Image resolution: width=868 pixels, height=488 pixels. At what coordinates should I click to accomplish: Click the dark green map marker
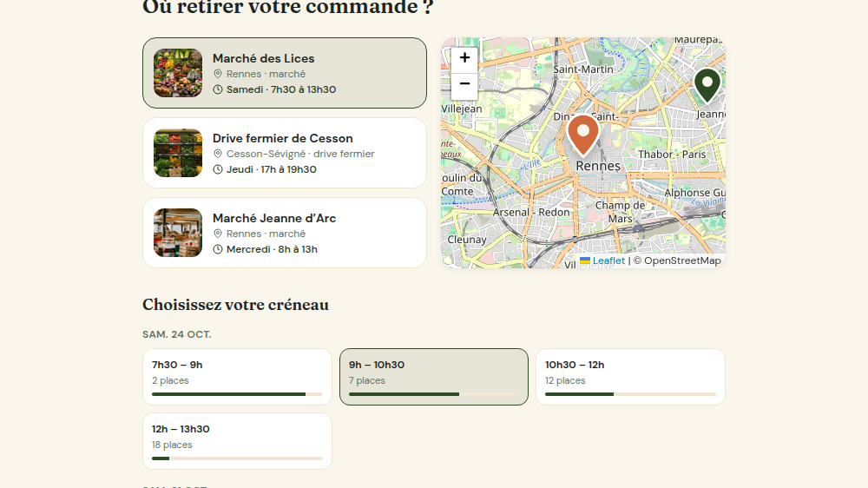pyautogui.click(x=707, y=85)
